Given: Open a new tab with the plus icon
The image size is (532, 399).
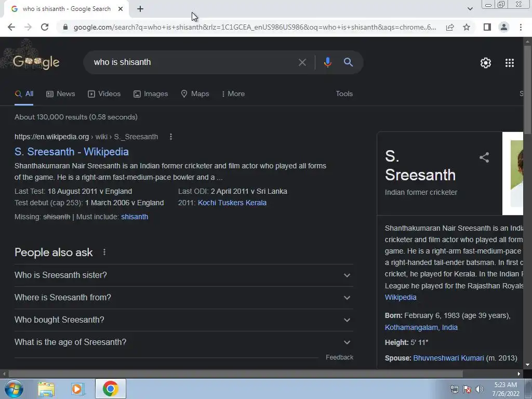Looking at the screenshot, I should point(140,9).
